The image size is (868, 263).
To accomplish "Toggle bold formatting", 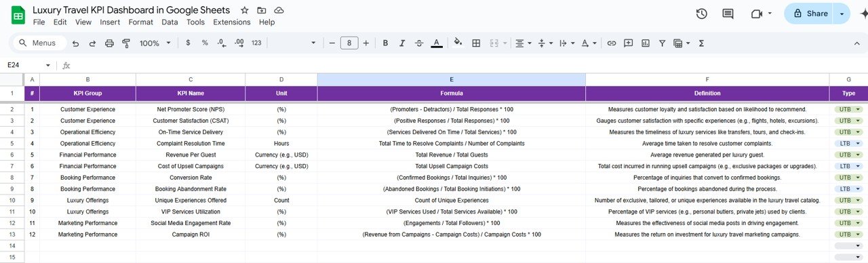I will tap(385, 43).
